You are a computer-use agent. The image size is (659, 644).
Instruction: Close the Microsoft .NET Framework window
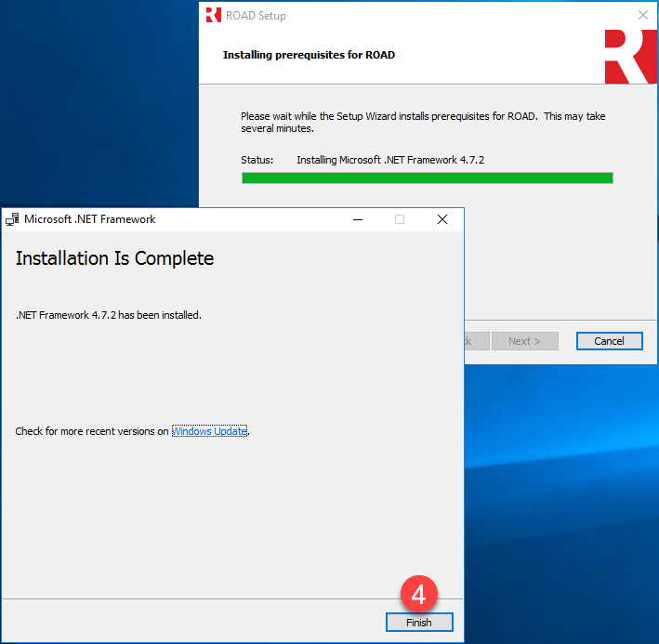[x=442, y=220]
